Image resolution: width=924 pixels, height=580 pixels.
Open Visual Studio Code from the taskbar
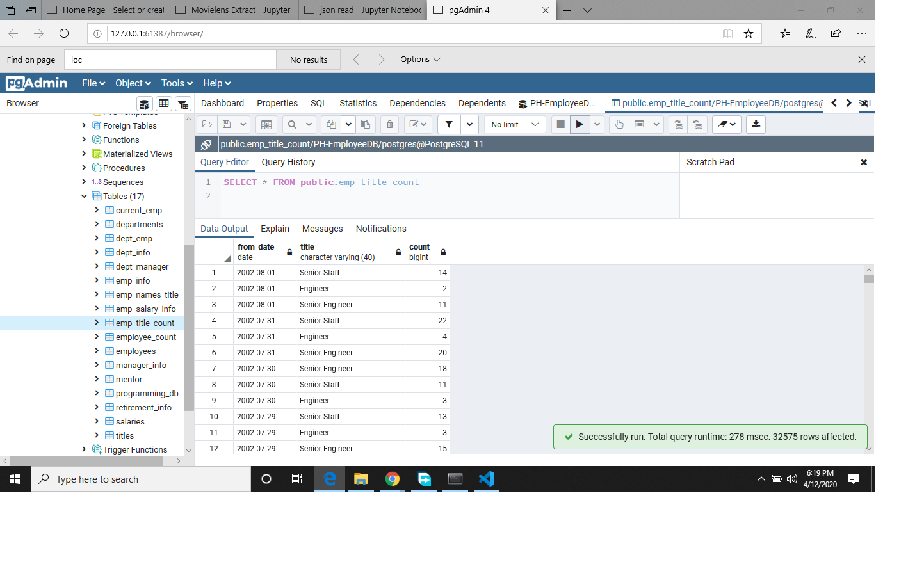pos(486,479)
